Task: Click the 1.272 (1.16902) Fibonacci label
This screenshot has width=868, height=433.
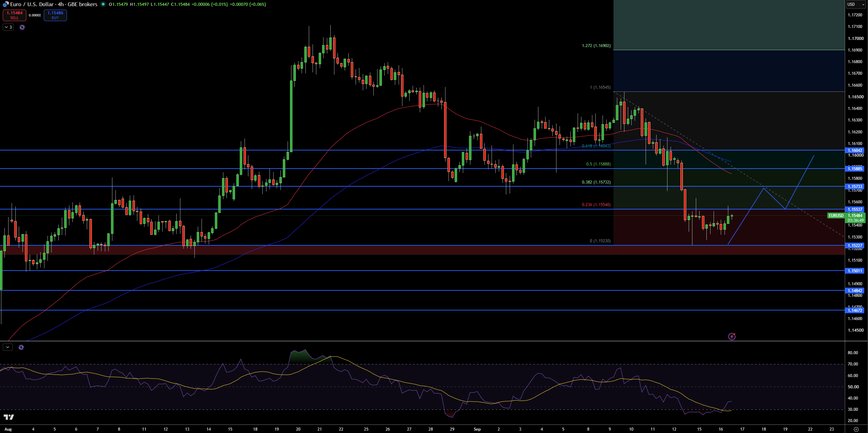Action: click(596, 45)
